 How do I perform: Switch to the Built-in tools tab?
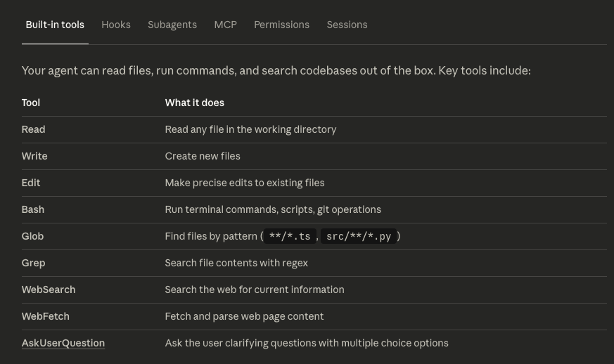pyautogui.click(x=55, y=25)
